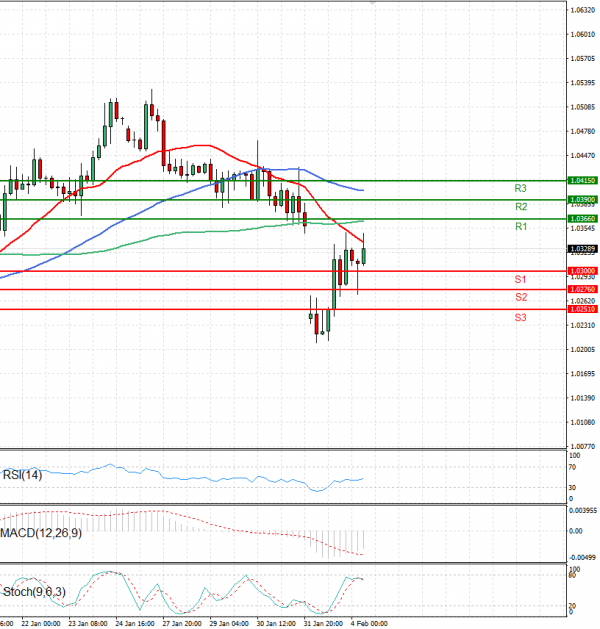Click the -0.00499 MACD scale value
Viewport: 600px width, 629px height.
(x=582, y=558)
